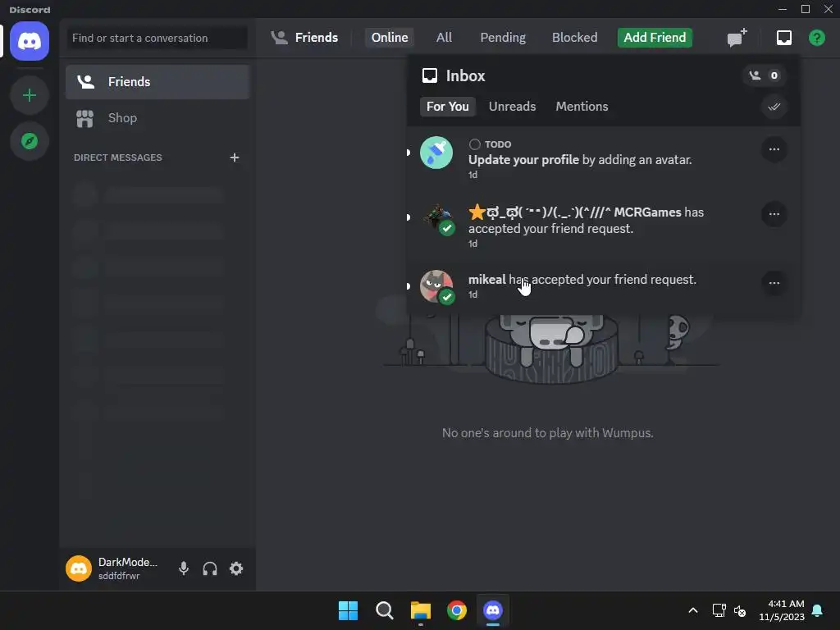Open the Windows notification bell
840x630 pixels.
[818, 610]
